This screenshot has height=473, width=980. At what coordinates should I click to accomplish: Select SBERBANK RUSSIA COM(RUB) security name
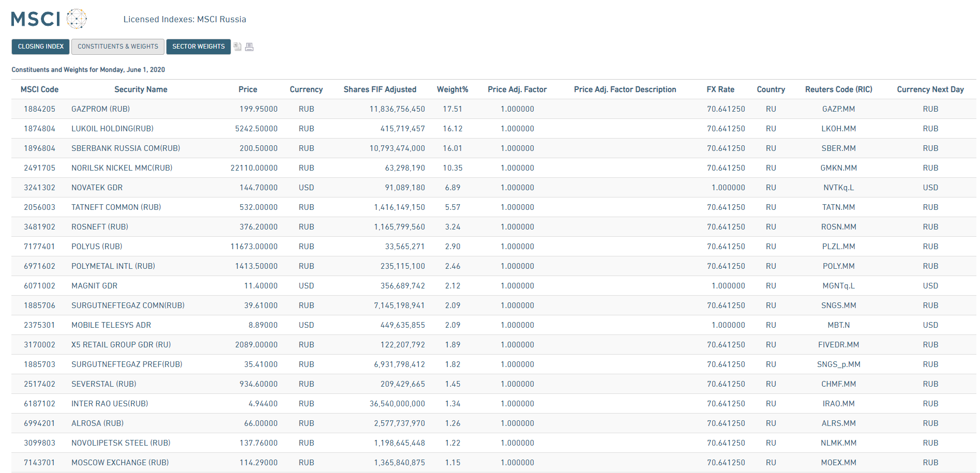pyautogui.click(x=126, y=148)
